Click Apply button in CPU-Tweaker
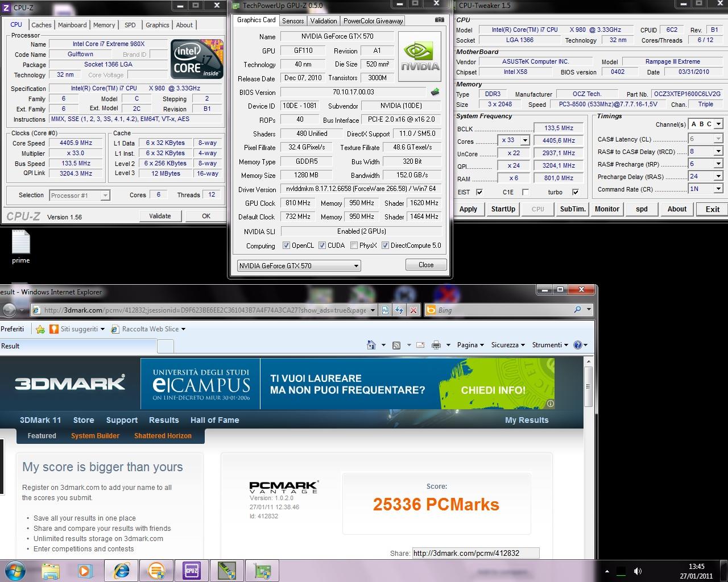 coord(468,209)
